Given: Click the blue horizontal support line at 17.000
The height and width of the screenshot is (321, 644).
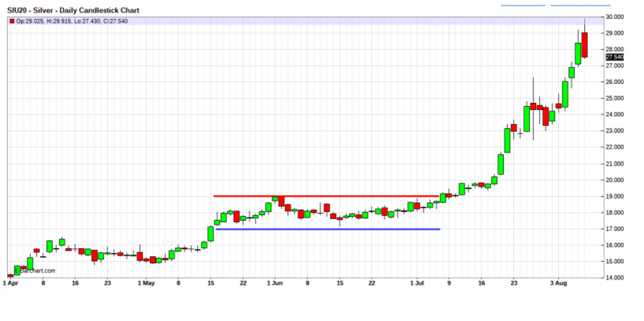Looking at the screenshot, I should point(328,229).
